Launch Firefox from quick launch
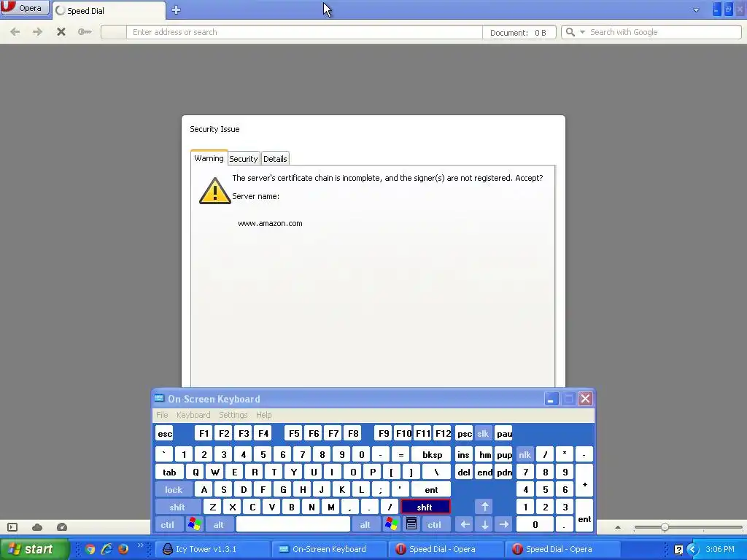 [x=123, y=549]
